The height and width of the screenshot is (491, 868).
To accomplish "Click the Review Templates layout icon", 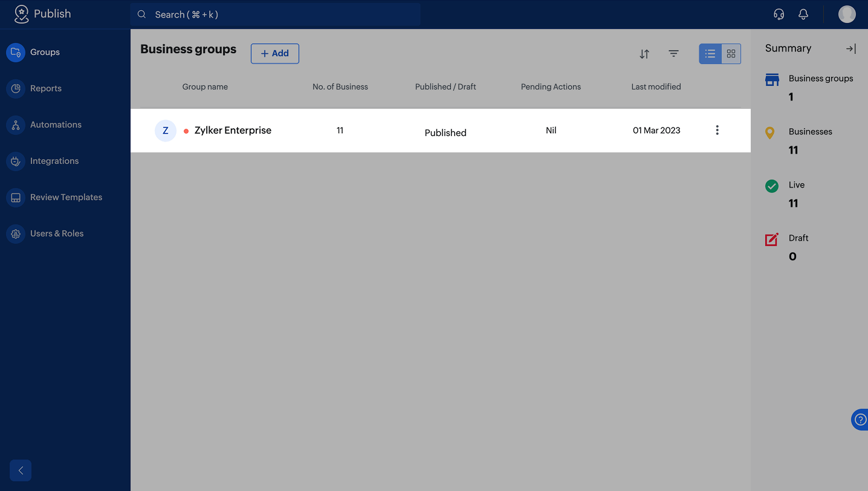I will [x=16, y=197].
